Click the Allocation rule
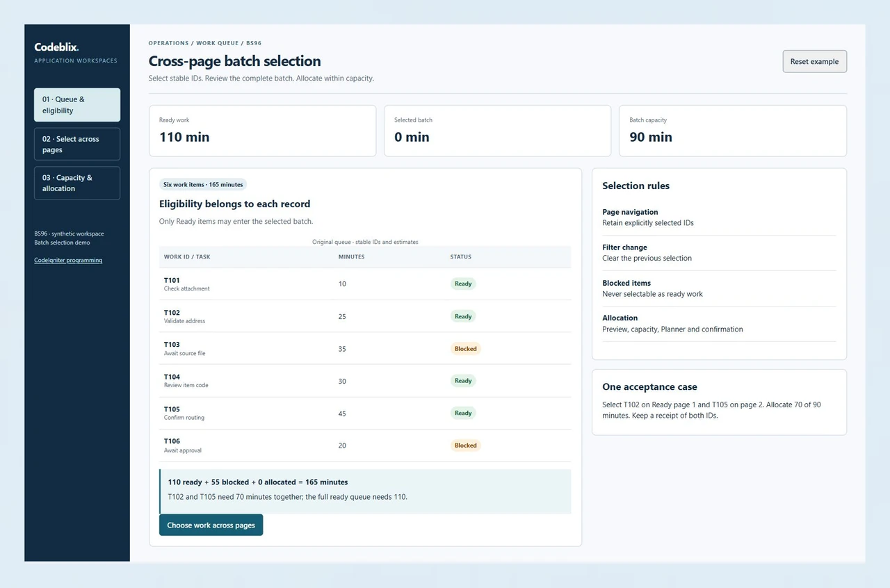This screenshot has height=588, width=890. click(719, 323)
